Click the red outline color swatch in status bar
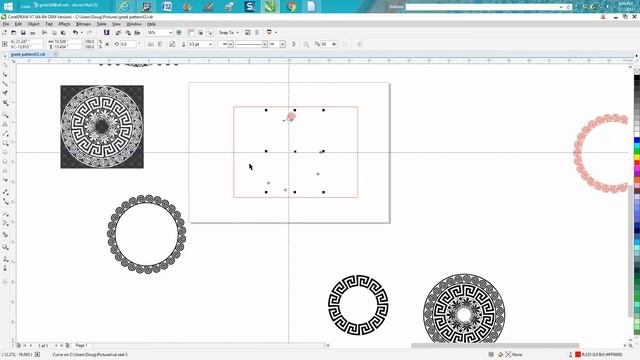The image size is (640, 360). coord(578,354)
